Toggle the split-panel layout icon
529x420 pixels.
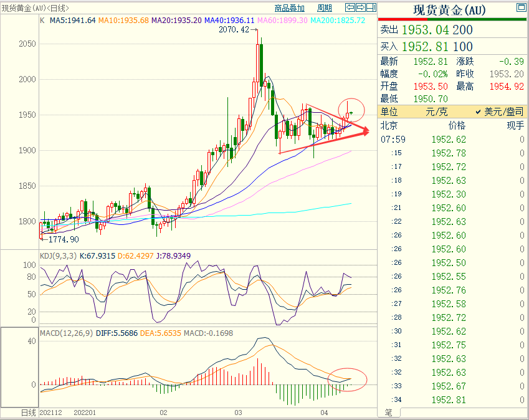pos(371,7)
